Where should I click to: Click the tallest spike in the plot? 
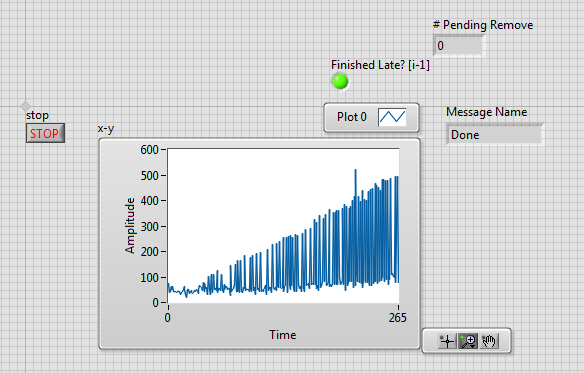click(x=355, y=171)
